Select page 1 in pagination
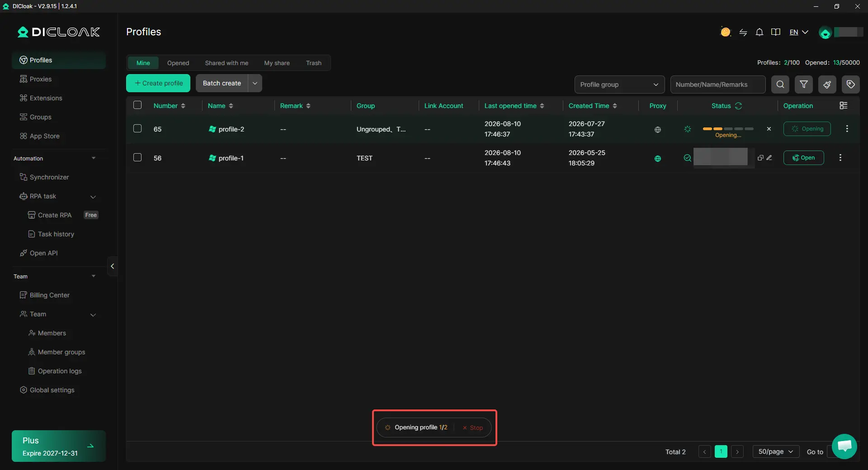This screenshot has width=868, height=470. 721,451
